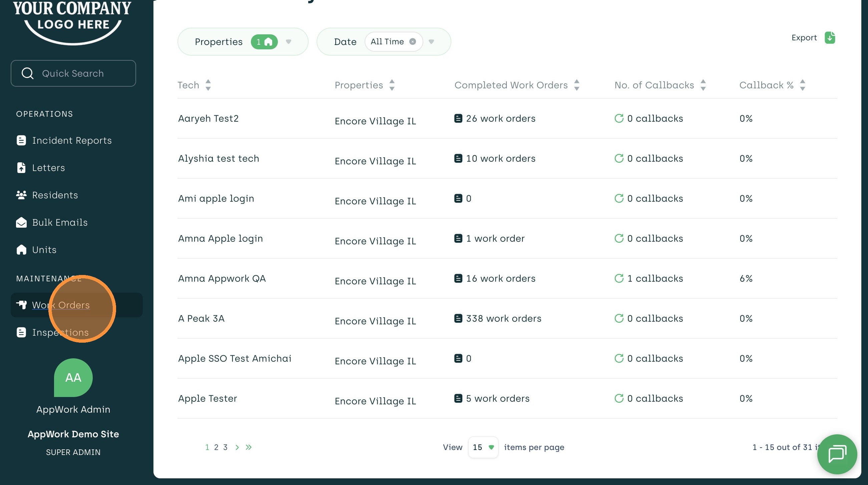Click the Quick Search magnifier icon

pos(27,73)
